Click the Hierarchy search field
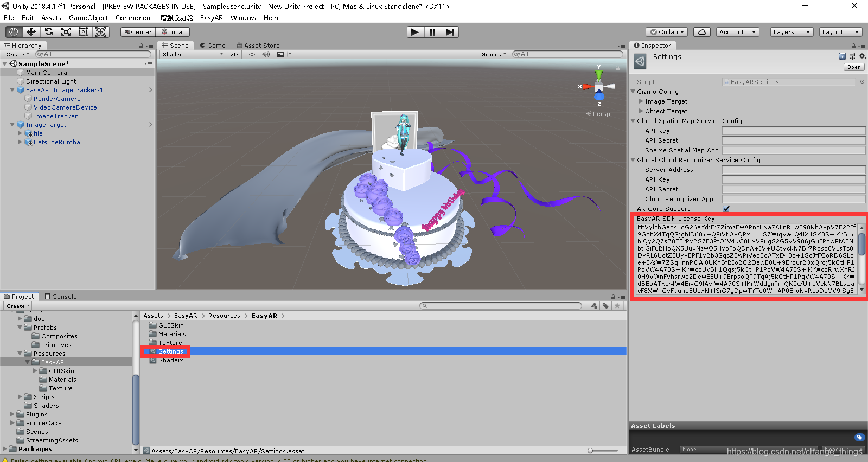This screenshot has width=868, height=462. 93,54
